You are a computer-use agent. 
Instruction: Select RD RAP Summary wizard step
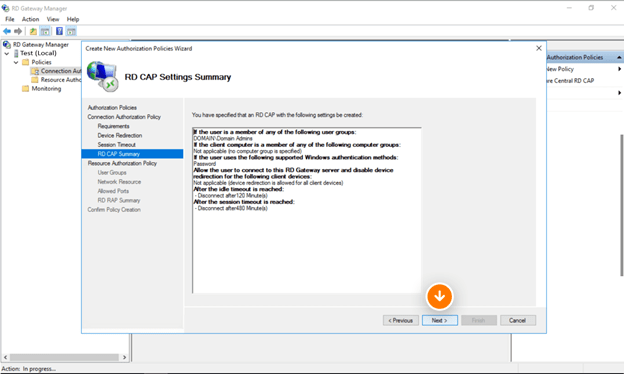click(119, 200)
